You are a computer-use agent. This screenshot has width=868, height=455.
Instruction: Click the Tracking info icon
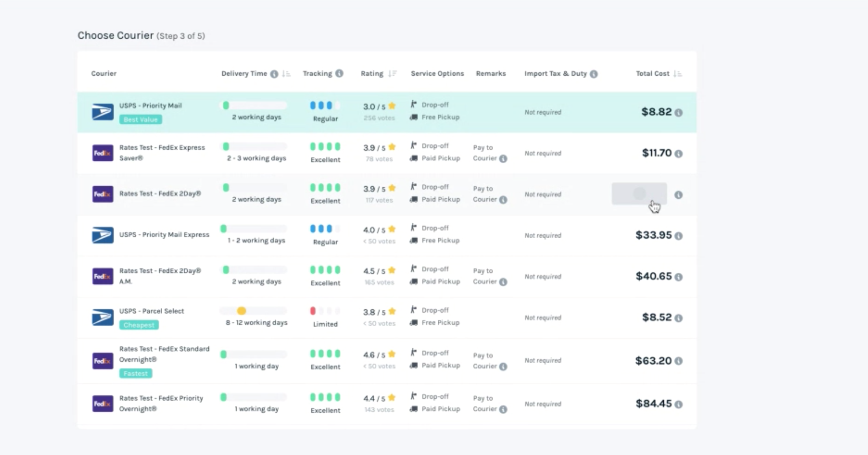pos(339,74)
